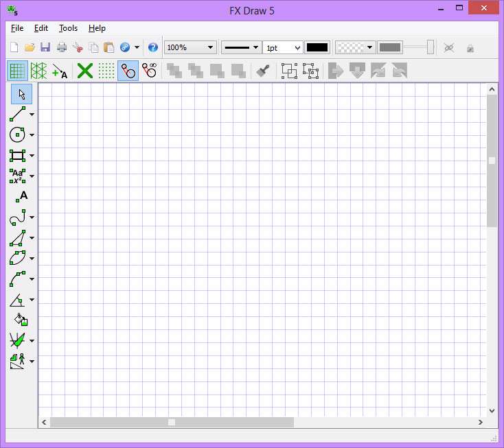Click the save floppy disk button
504x448 pixels.
[45, 47]
